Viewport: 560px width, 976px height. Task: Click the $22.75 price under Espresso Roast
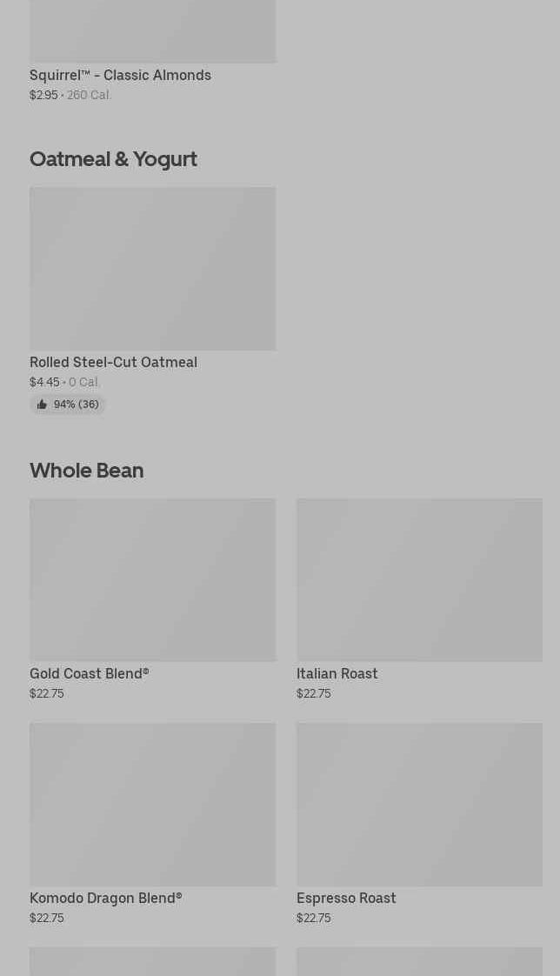pyautogui.click(x=313, y=918)
